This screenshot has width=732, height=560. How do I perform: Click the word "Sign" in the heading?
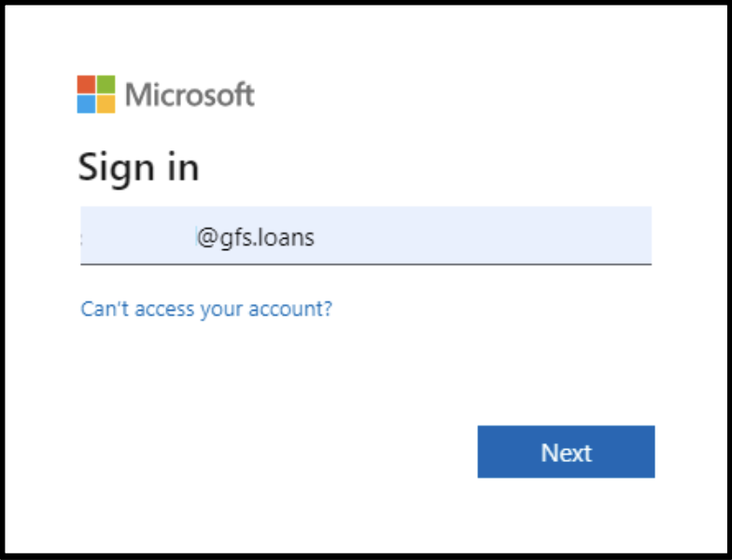click(114, 167)
